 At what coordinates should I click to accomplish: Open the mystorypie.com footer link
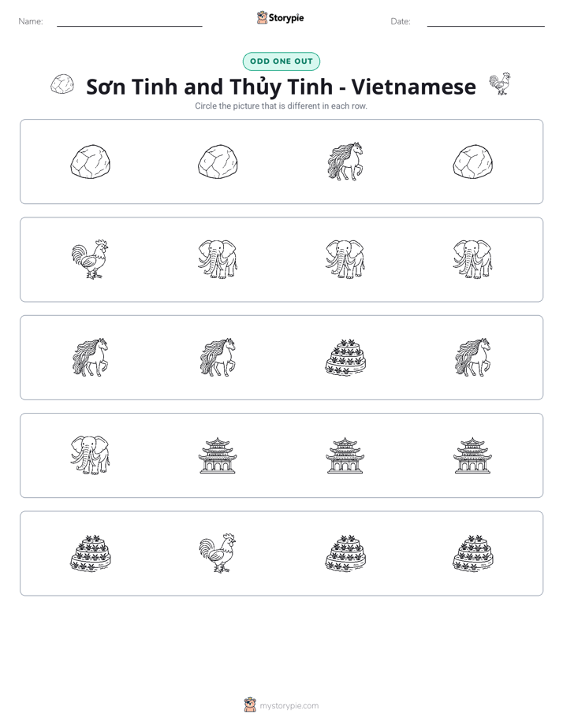(289, 706)
